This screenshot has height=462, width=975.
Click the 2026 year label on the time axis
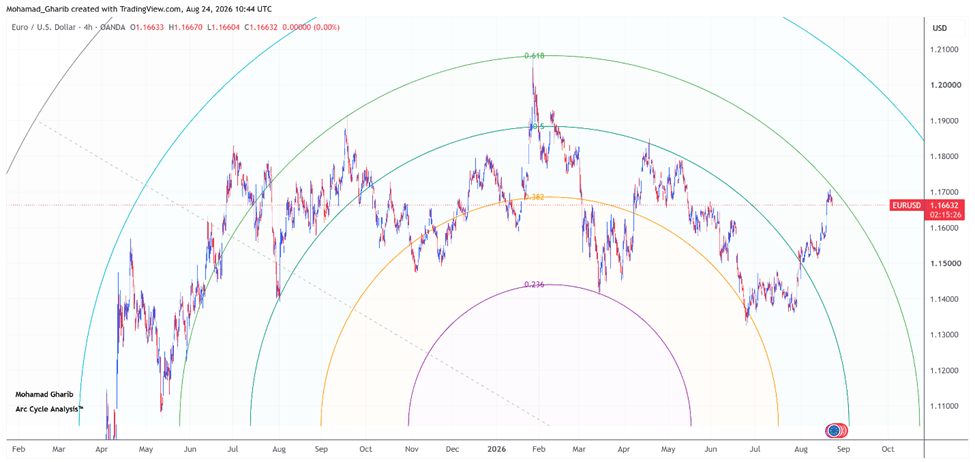496,448
